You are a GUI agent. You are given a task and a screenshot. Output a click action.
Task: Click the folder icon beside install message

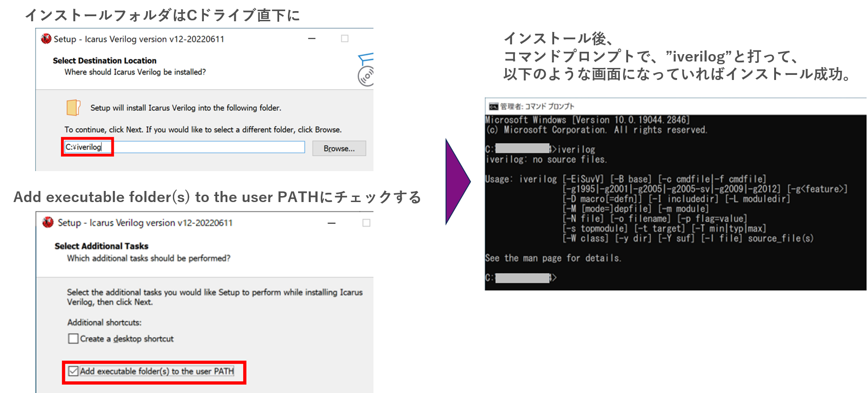pyautogui.click(x=73, y=108)
